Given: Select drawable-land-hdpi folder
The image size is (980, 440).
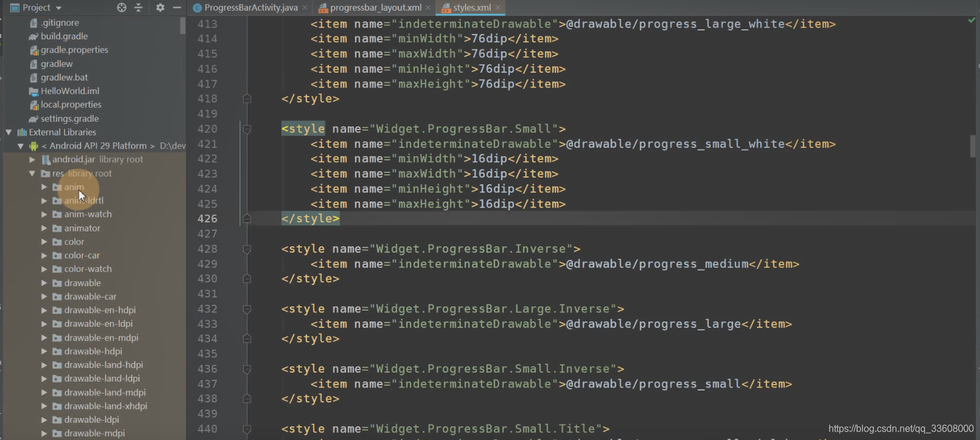Looking at the screenshot, I should tap(104, 365).
